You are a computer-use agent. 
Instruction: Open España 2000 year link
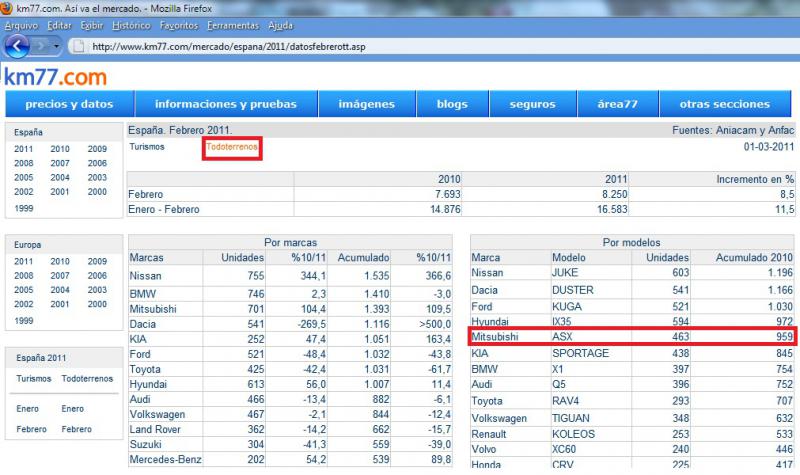(x=97, y=192)
